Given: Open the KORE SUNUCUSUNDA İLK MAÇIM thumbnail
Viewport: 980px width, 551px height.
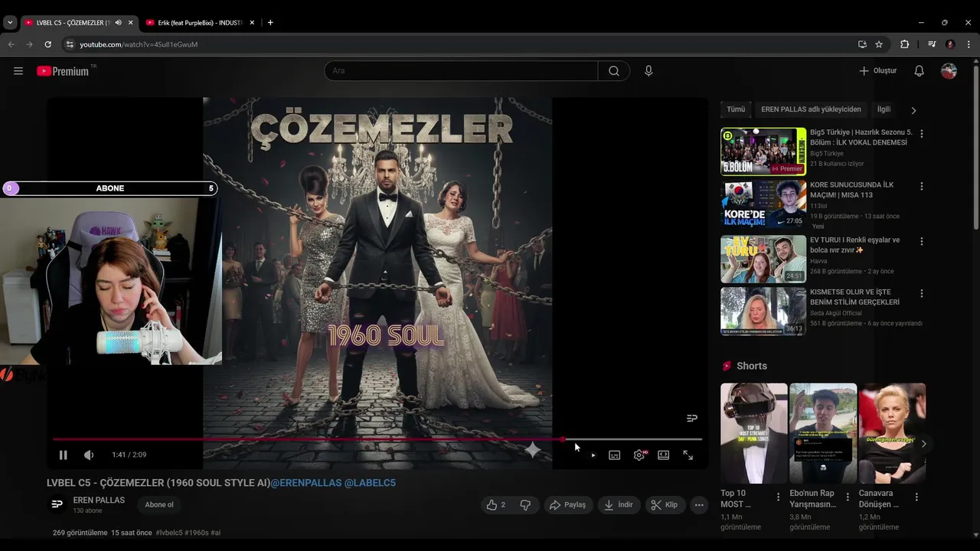Looking at the screenshot, I should pyautogui.click(x=763, y=204).
